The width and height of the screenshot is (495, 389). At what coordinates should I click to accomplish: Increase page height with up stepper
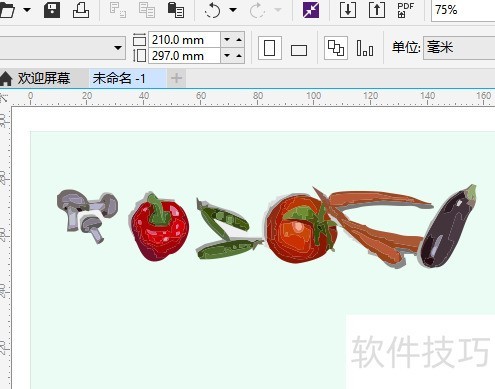coord(239,55)
